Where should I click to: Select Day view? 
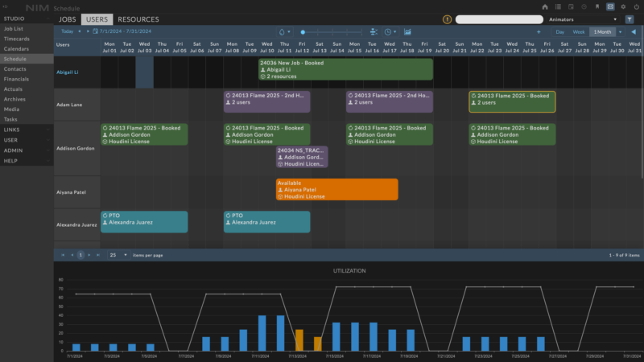pyautogui.click(x=559, y=31)
